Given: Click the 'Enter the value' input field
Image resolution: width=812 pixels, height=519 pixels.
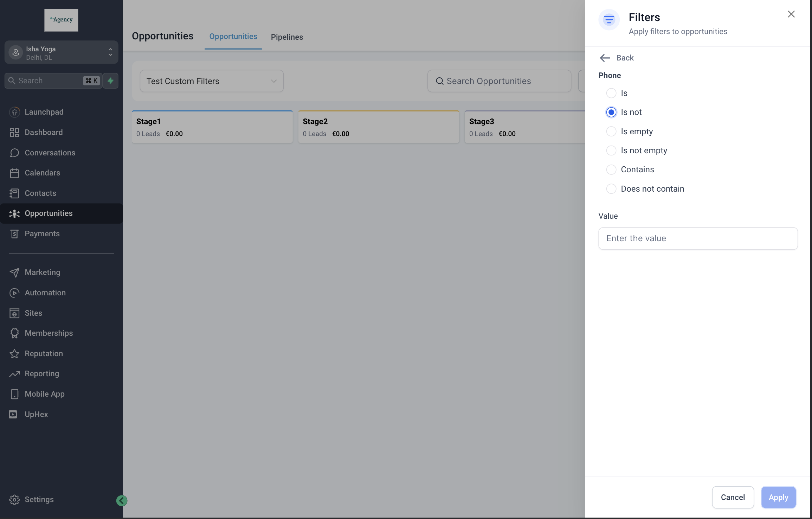Looking at the screenshot, I should pos(698,238).
